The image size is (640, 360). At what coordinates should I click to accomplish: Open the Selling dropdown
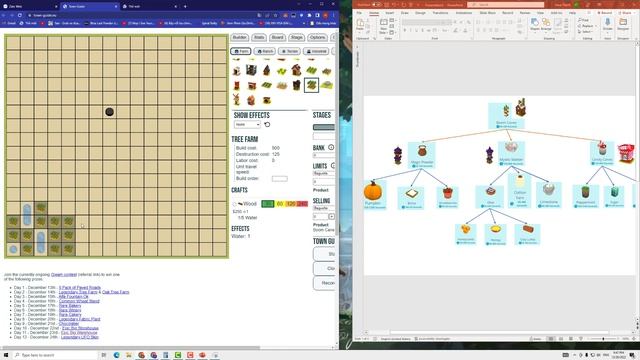[x=324, y=208]
